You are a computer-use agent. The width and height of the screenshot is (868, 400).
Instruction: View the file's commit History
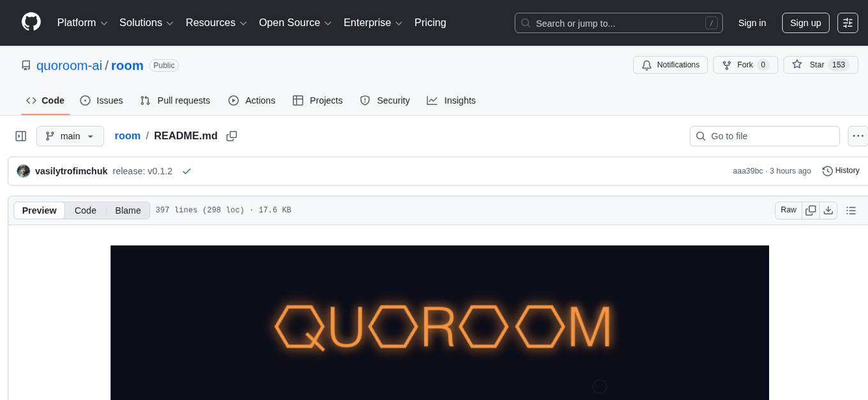pos(841,171)
